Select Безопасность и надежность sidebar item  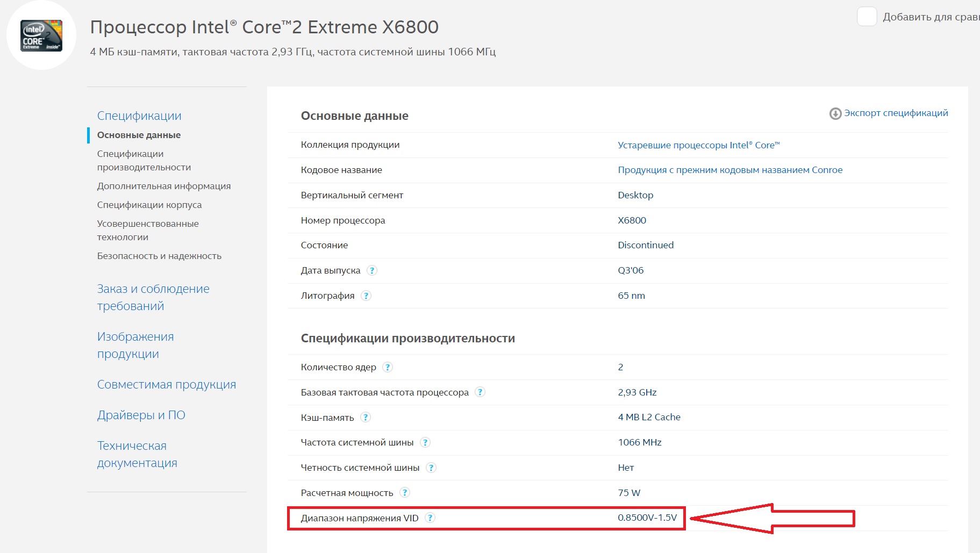pyautogui.click(x=159, y=256)
